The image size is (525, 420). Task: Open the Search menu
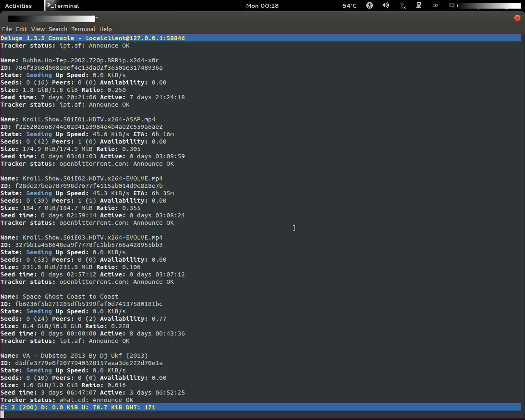point(58,29)
